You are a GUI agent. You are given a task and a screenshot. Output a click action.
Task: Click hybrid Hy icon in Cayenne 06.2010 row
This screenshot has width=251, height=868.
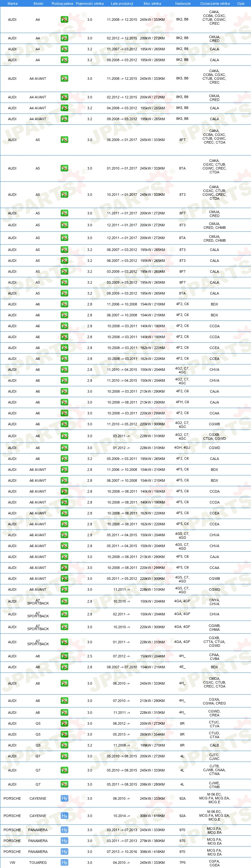65,798
